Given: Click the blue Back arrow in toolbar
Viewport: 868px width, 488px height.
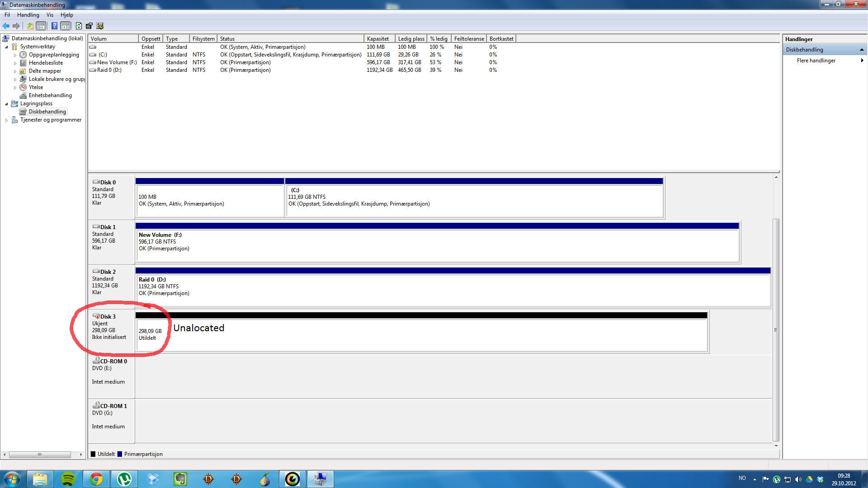Looking at the screenshot, I should (6, 26).
